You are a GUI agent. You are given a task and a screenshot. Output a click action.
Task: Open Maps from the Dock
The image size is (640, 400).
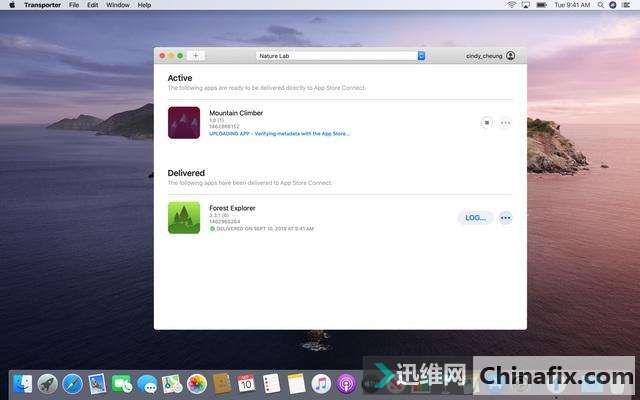pyautogui.click(x=172, y=384)
